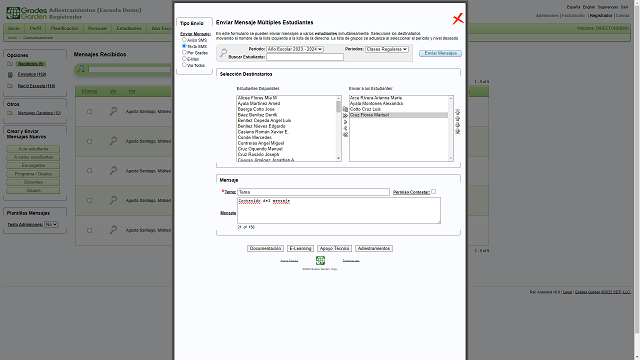The height and width of the screenshot is (360, 640).
Task: Click Enviados icon in Opciones panel
Action: click(x=10, y=75)
